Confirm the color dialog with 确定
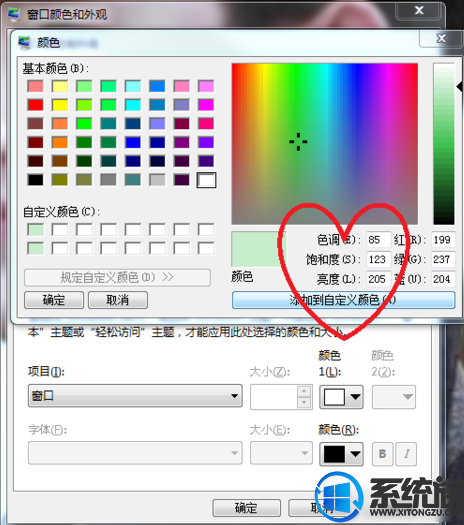Viewport: 464px width, 525px height. (x=54, y=300)
